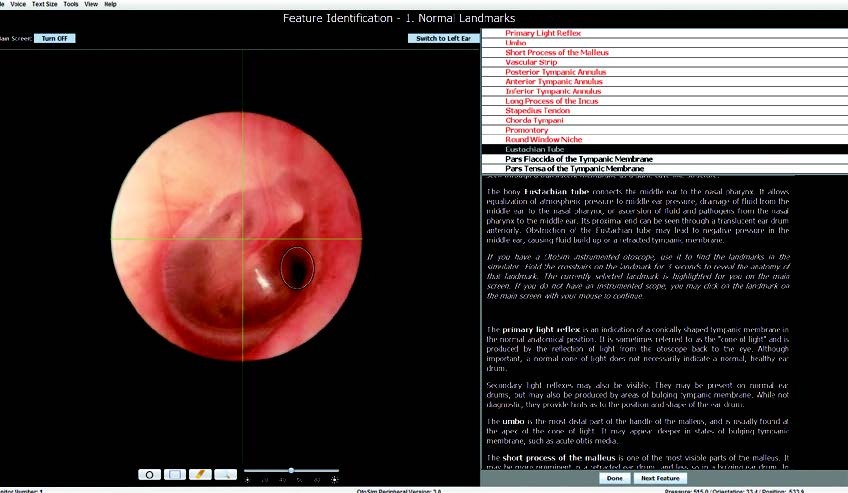Select the eraser tool button
This screenshot has height=493, width=848.
[x=200, y=475]
